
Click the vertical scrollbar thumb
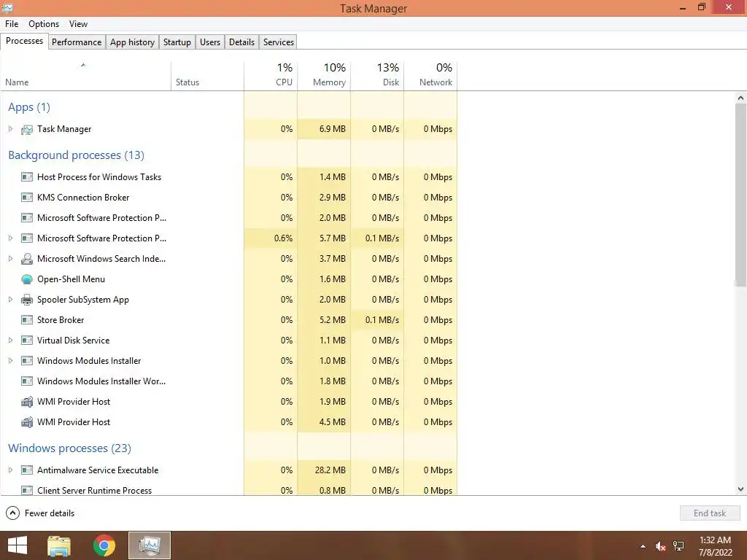tap(740, 195)
